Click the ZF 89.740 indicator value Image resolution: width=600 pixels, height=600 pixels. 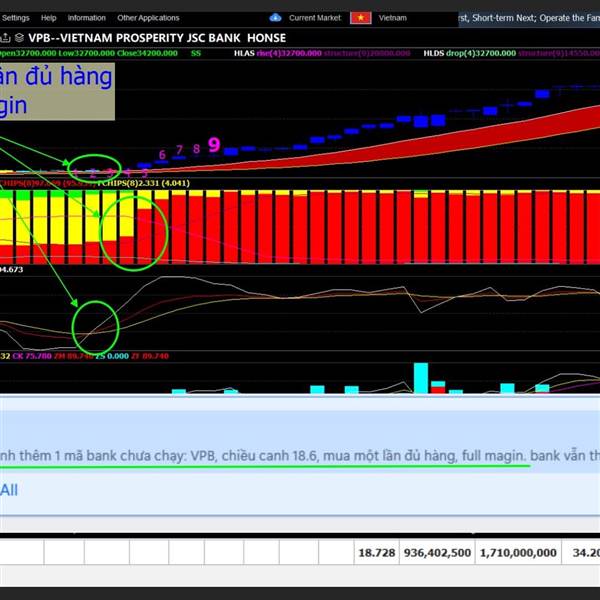point(150,356)
